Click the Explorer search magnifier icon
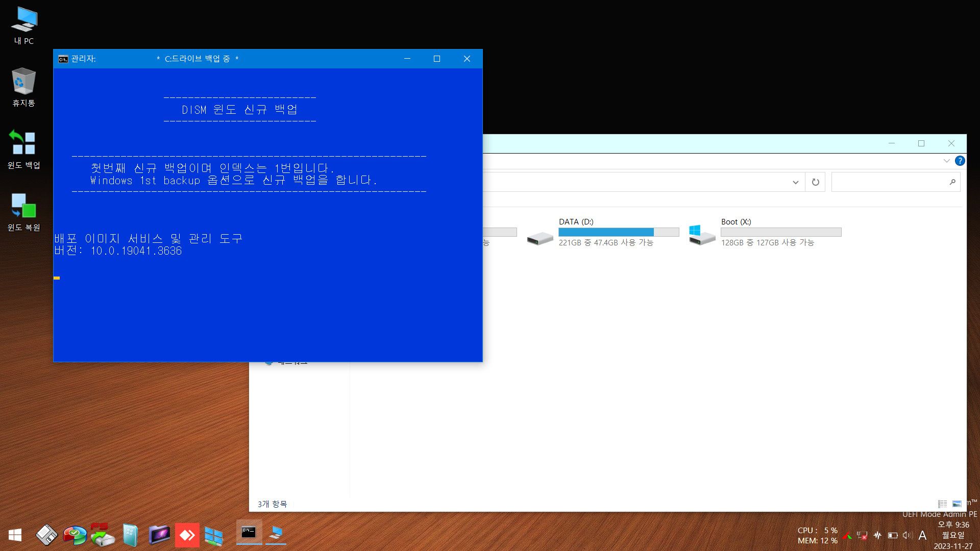The width and height of the screenshot is (980, 551). tap(952, 182)
